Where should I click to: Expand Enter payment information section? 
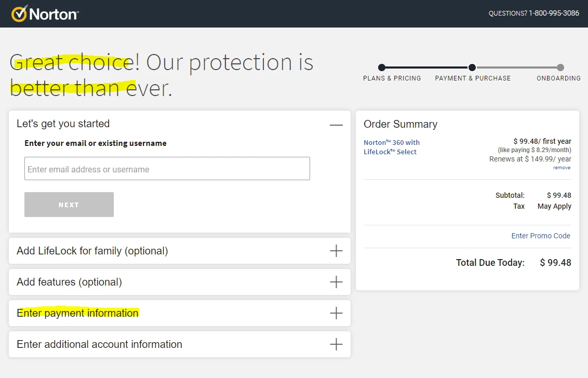click(336, 313)
